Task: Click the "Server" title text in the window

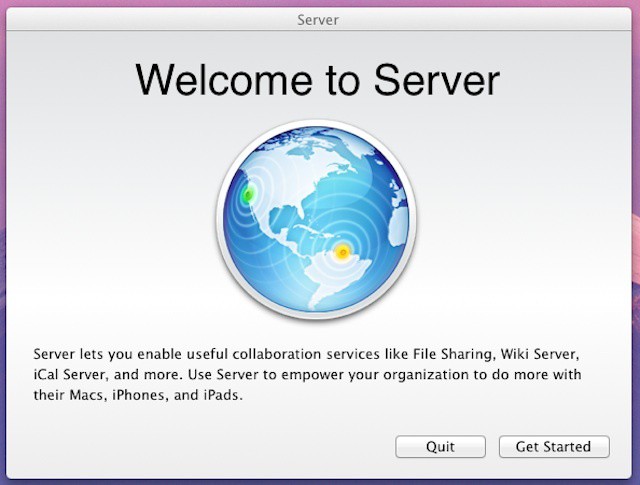Action: 318,19
